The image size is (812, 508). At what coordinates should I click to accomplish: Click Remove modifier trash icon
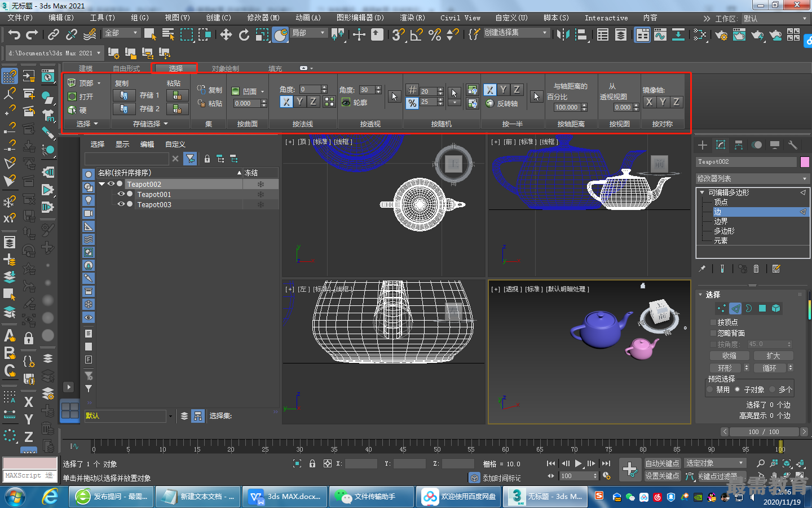pyautogui.click(x=757, y=269)
